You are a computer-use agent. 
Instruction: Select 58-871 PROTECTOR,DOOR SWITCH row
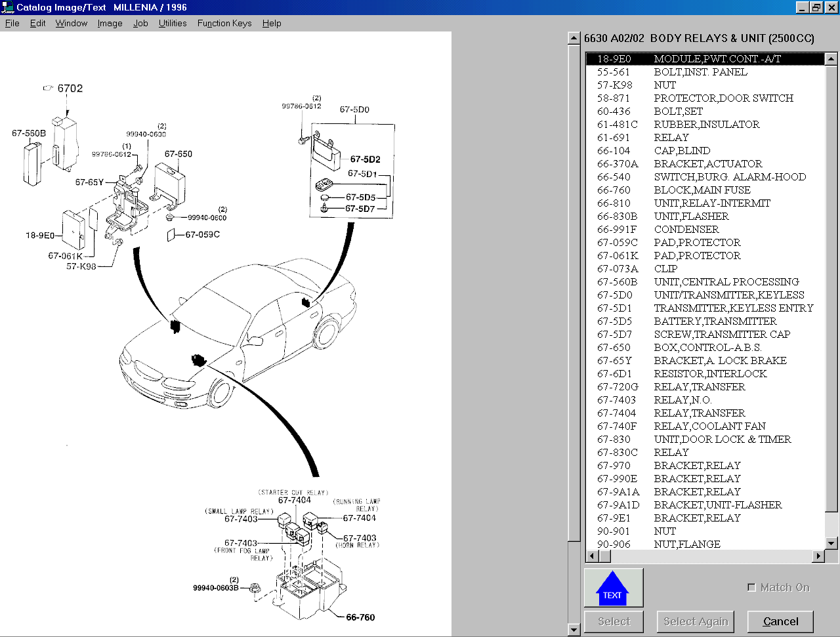705,98
